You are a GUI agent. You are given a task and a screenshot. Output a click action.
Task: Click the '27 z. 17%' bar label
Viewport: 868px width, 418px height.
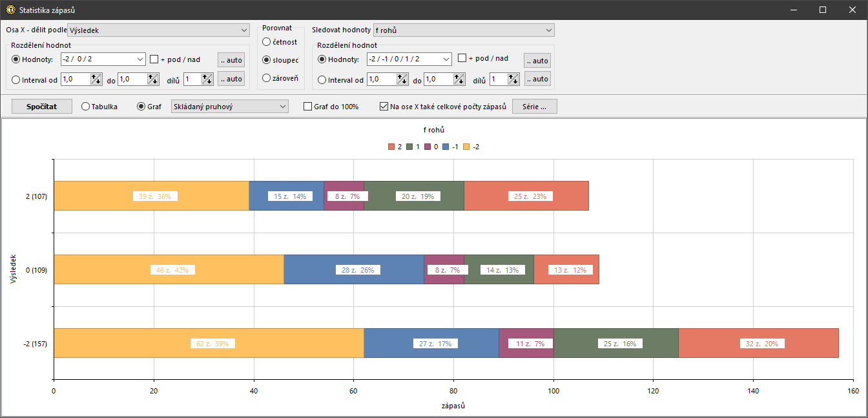tap(435, 344)
